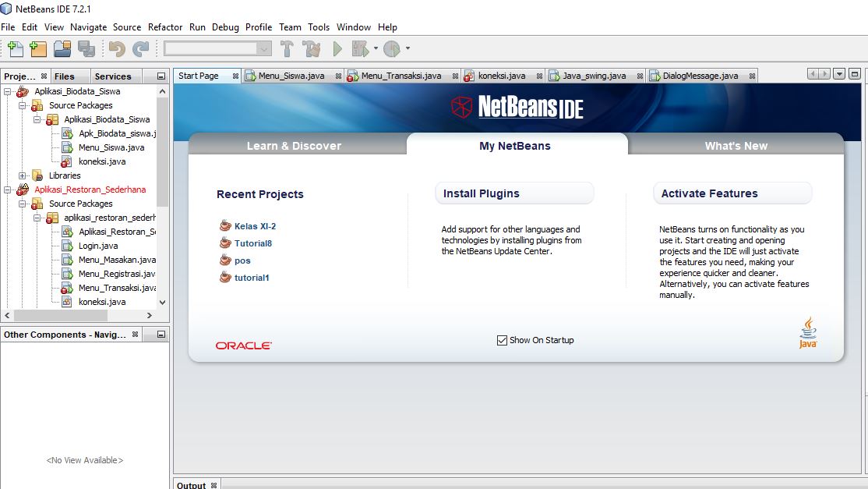
Task: Close the Output panel
Action: pos(213,485)
